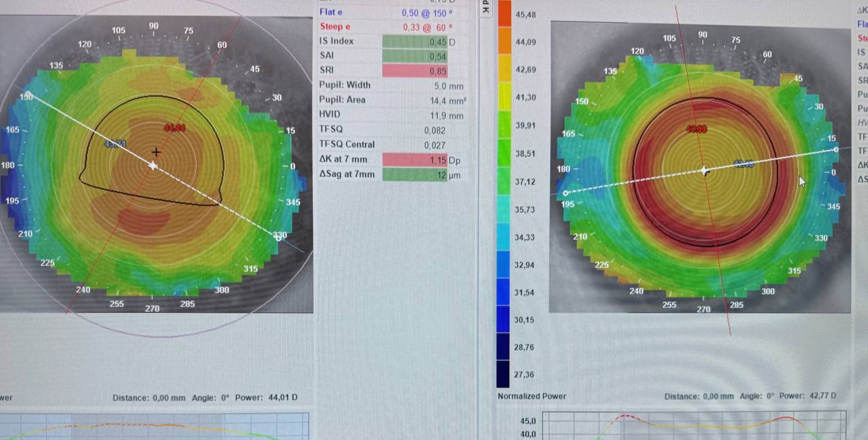Click the white center marker on right map
The image size is (868, 440).
pos(705,171)
